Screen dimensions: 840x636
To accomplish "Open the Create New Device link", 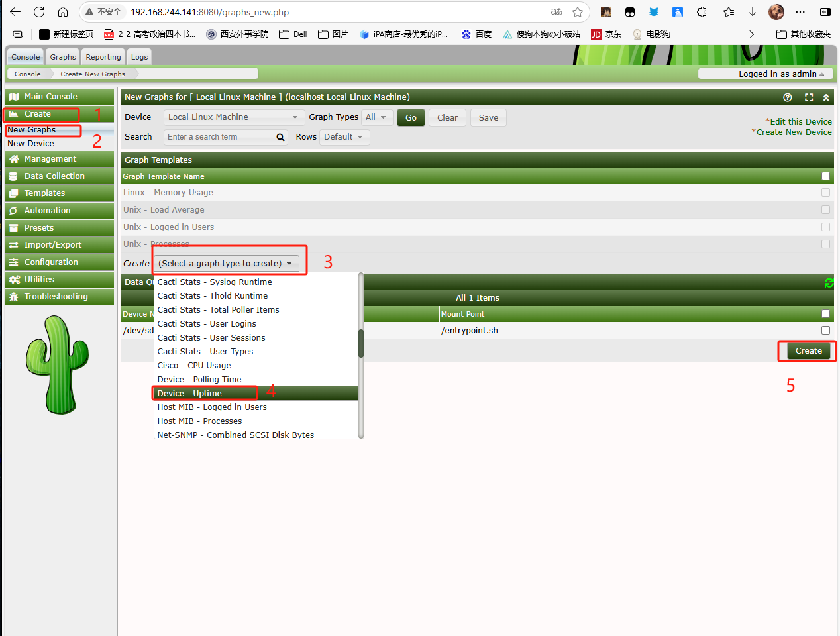I will point(794,132).
